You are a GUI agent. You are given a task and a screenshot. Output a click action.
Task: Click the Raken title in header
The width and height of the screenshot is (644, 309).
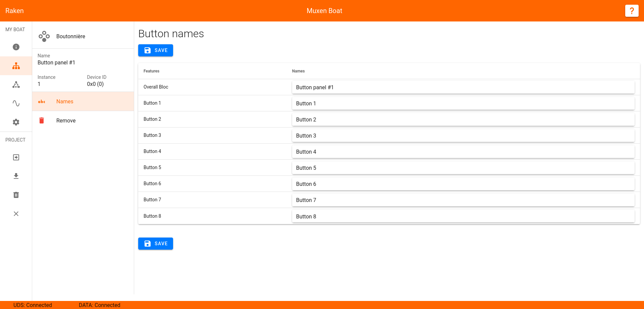(x=14, y=11)
